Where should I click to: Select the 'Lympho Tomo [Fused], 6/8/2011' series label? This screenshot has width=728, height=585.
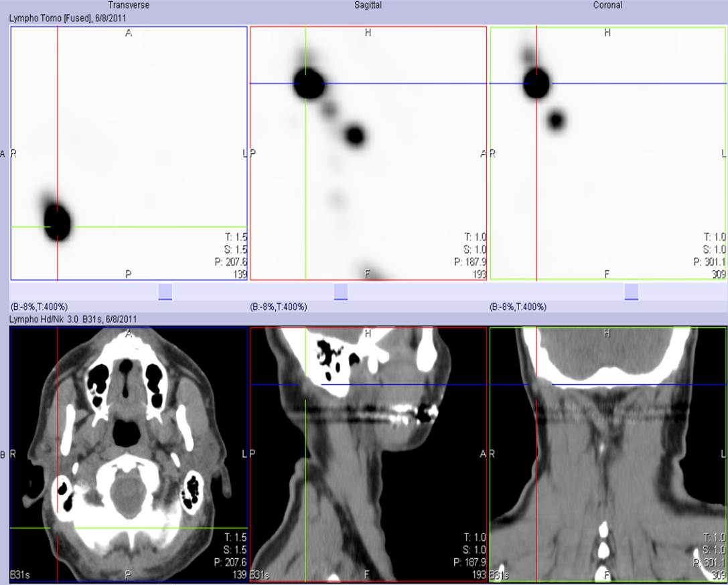coord(68,18)
